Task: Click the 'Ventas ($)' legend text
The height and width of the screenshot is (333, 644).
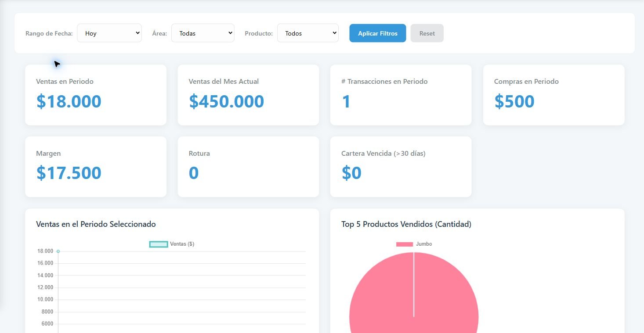Action: (x=182, y=244)
